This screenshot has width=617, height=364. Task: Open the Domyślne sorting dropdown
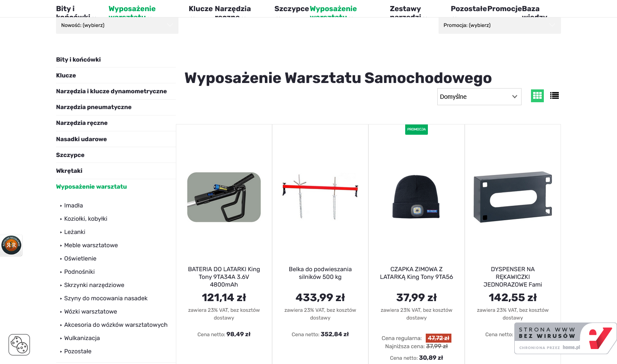[x=479, y=97]
